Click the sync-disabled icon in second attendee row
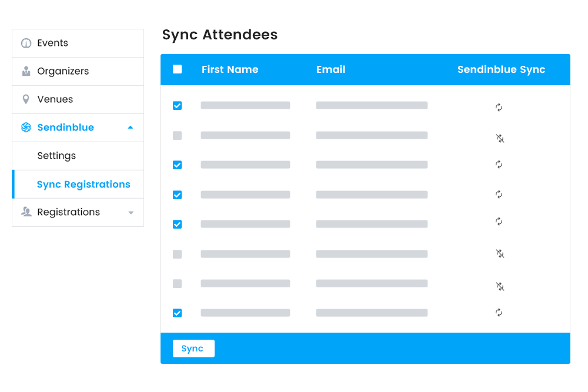This screenshot has height=392, width=588. tap(500, 139)
